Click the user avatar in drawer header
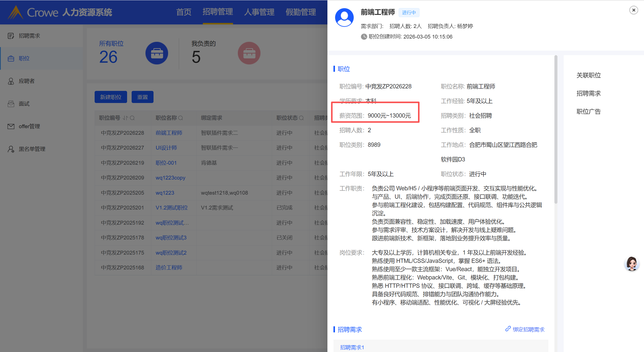Image resolution: width=644 pixels, height=352 pixels. coord(344,17)
